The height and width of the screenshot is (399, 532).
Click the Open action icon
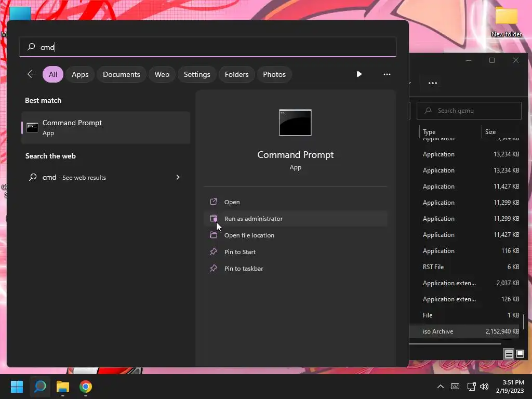point(214,202)
